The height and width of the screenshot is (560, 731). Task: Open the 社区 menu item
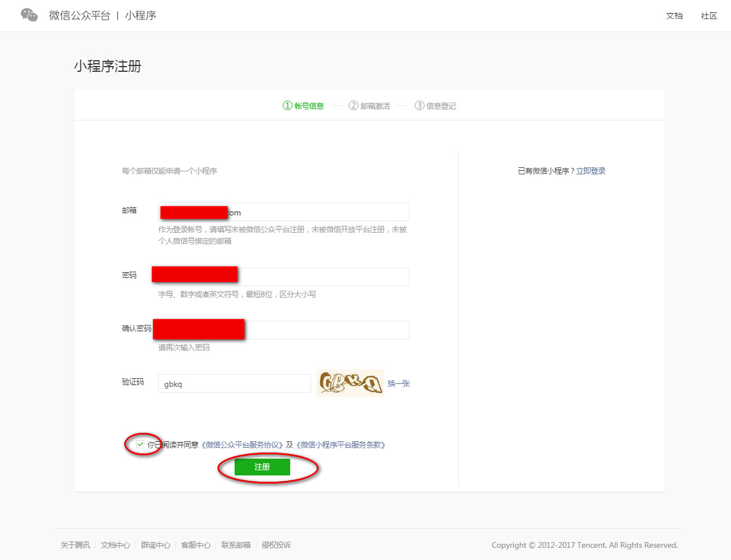click(x=708, y=16)
